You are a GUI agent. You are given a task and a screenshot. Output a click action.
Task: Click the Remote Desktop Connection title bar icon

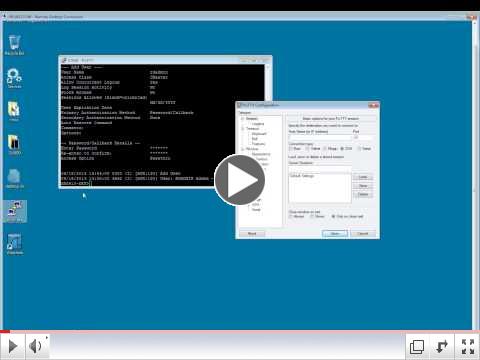4,16
